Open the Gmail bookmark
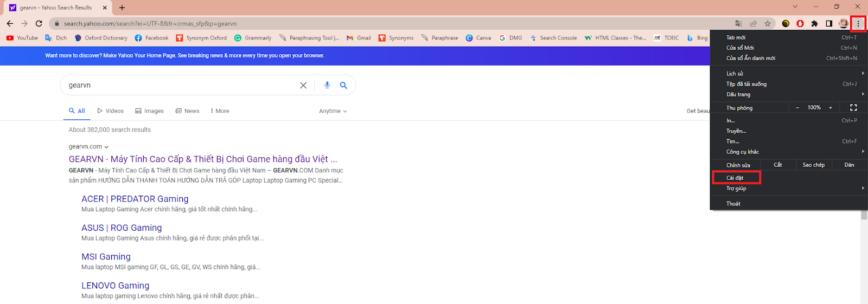The width and height of the screenshot is (868, 304). click(x=359, y=38)
